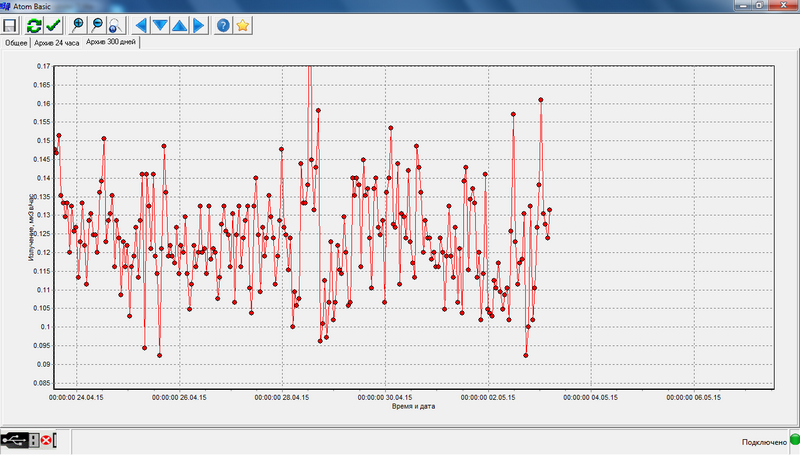Click the 00:00:00 28.04.15 axis label

(282, 397)
